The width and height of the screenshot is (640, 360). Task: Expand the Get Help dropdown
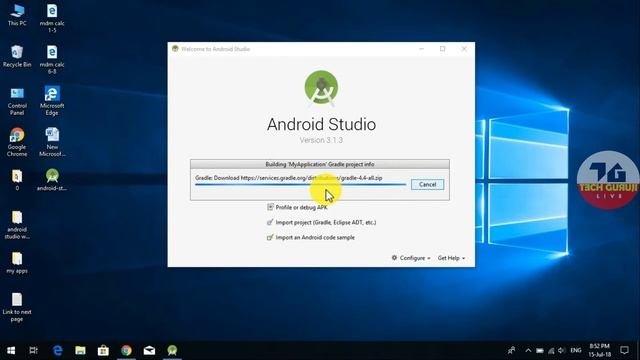[451, 258]
